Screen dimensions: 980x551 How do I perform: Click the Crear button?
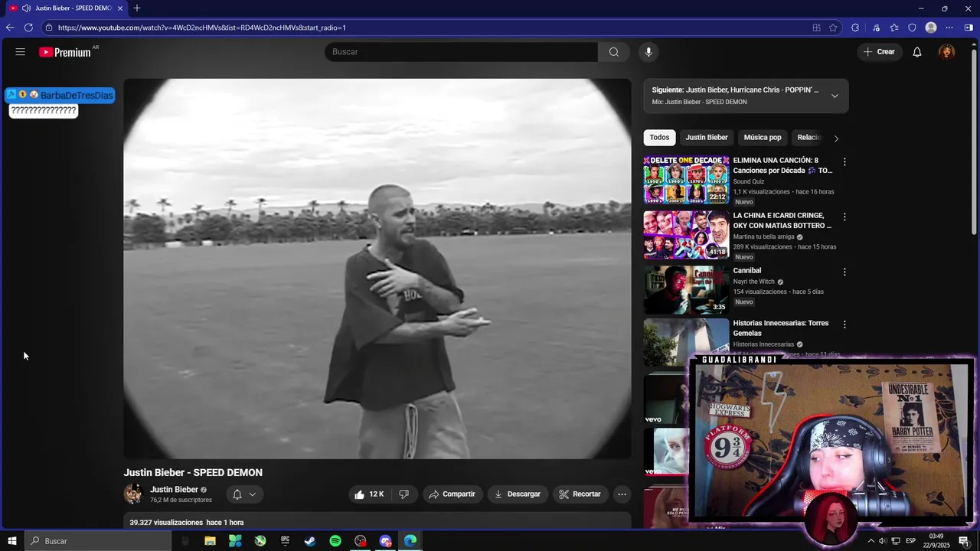(878, 52)
